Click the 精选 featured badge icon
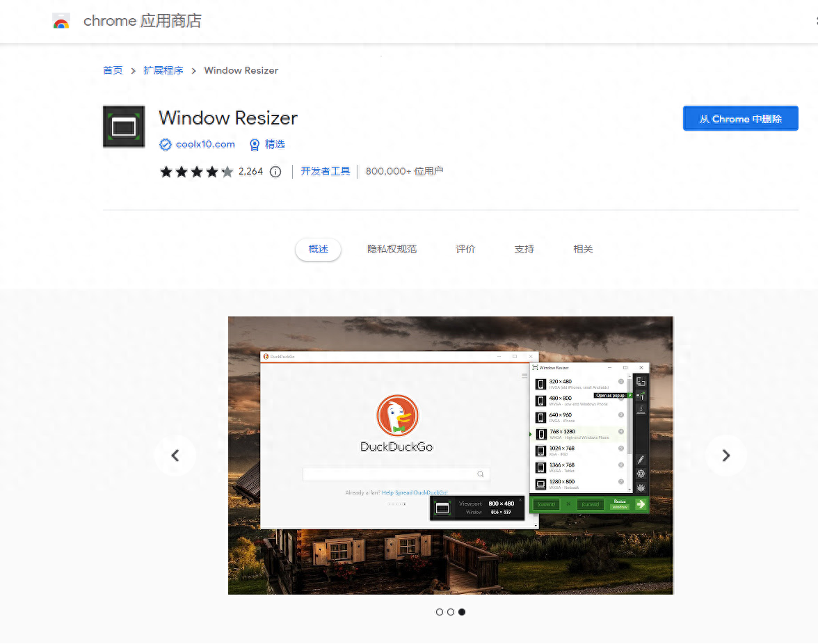The width and height of the screenshot is (818, 644). pos(255,145)
